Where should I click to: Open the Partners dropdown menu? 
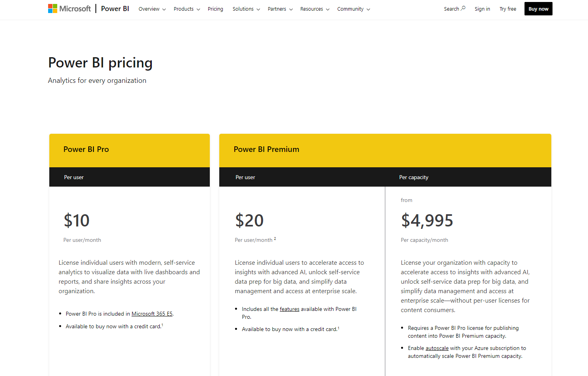(x=280, y=9)
